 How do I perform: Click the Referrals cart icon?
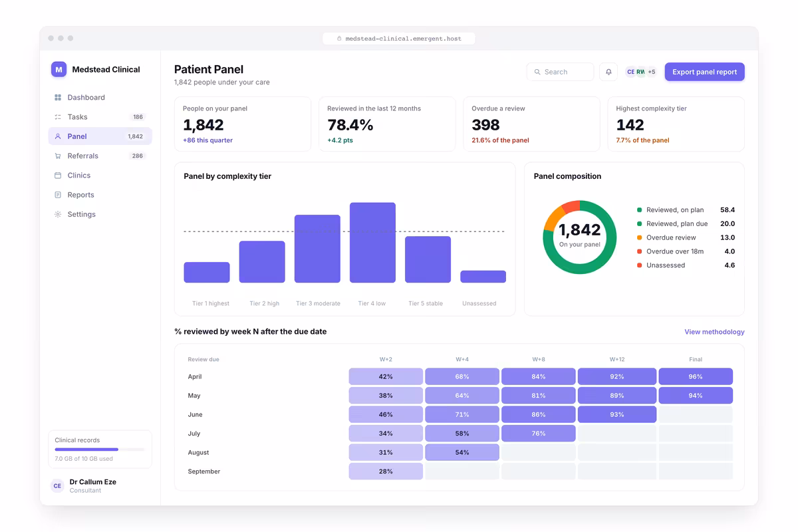(58, 156)
